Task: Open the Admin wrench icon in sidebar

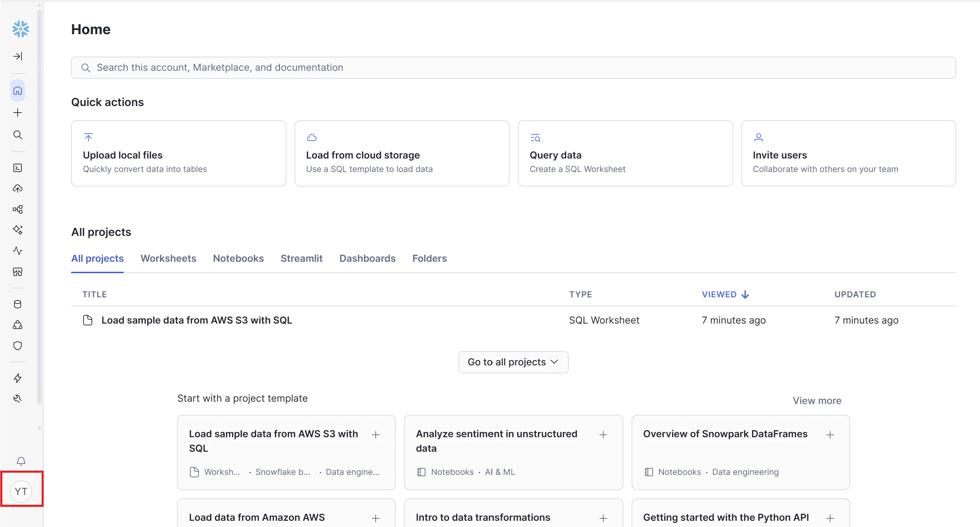Action: coord(18,399)
